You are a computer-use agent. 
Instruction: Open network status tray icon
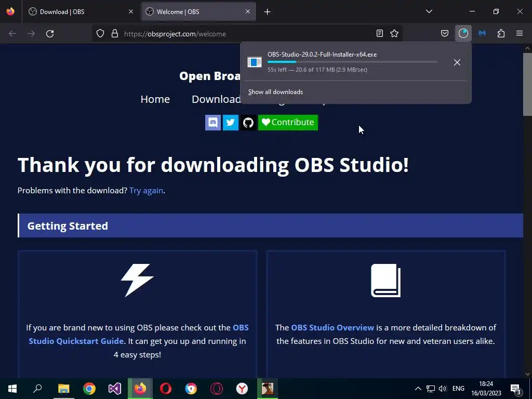[431, 389]
